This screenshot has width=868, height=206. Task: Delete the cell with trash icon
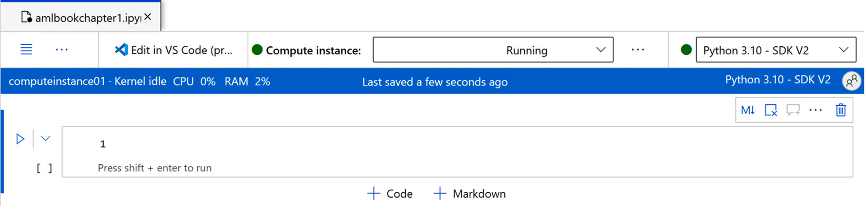coord(841,110)
